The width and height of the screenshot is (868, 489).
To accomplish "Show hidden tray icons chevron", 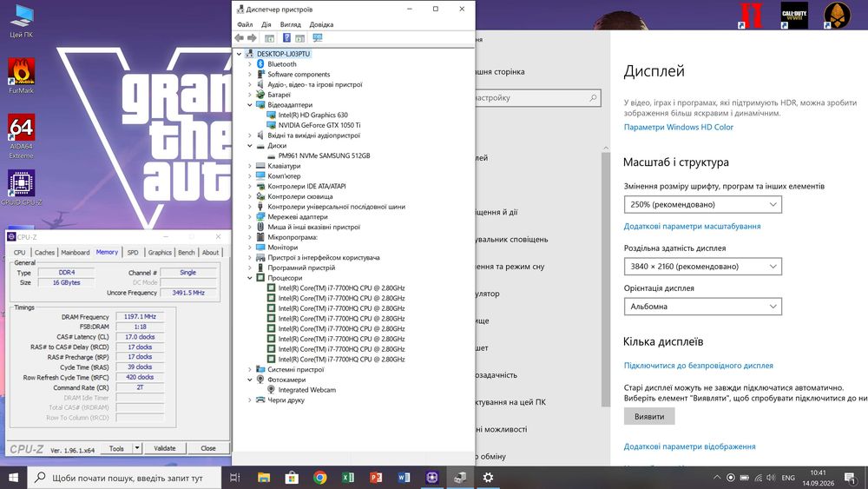I will [717, 478].
